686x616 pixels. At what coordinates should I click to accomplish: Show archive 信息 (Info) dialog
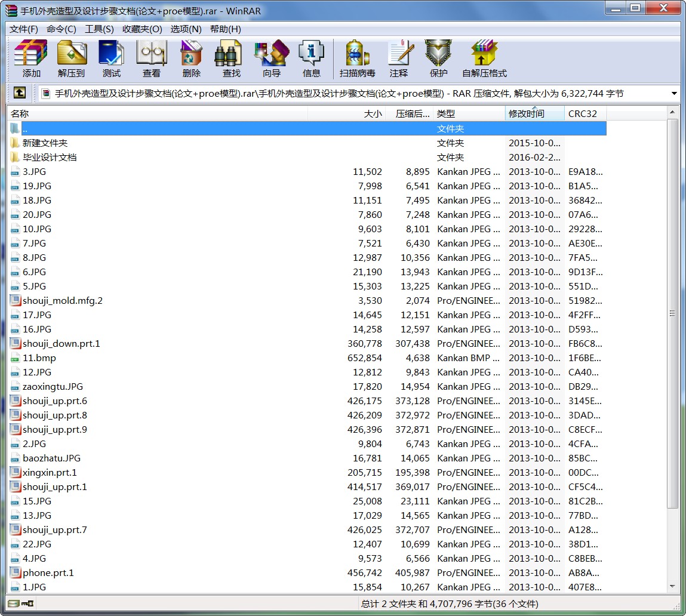point(311,58)
